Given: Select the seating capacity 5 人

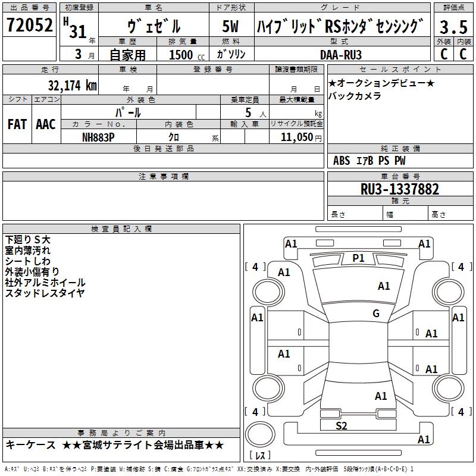Looking at the screenshot, I should click(x=255, y=113).
